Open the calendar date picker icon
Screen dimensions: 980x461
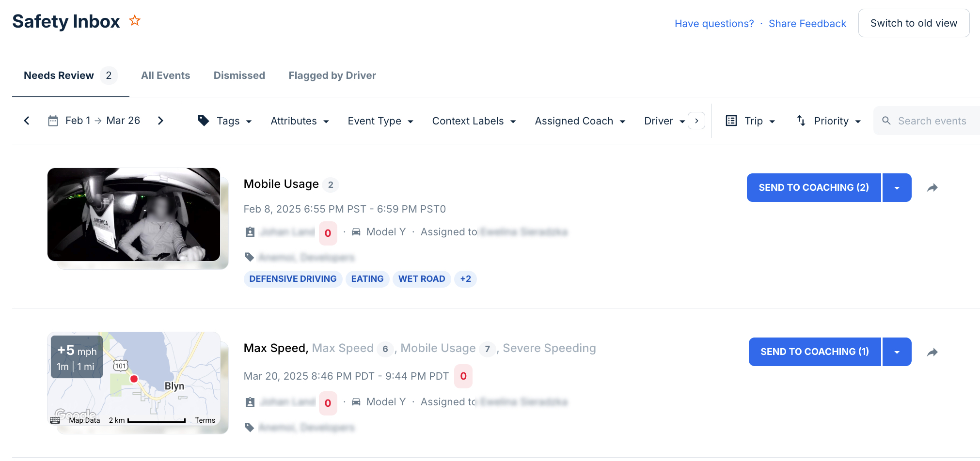tap(53, 121)
